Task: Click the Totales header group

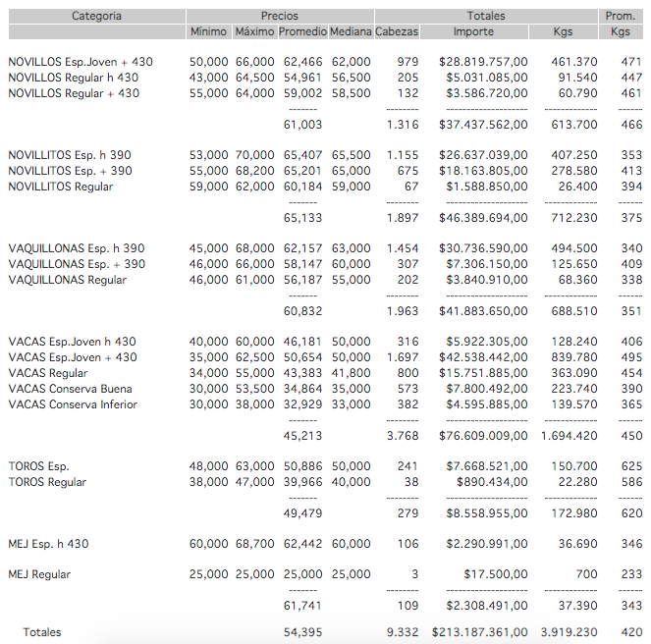Action: [486, 16]
